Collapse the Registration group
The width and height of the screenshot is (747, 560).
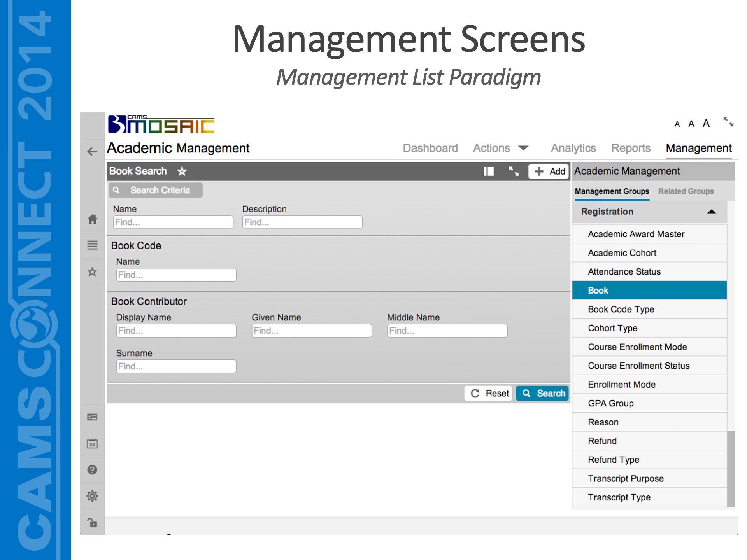coord(711,212)
